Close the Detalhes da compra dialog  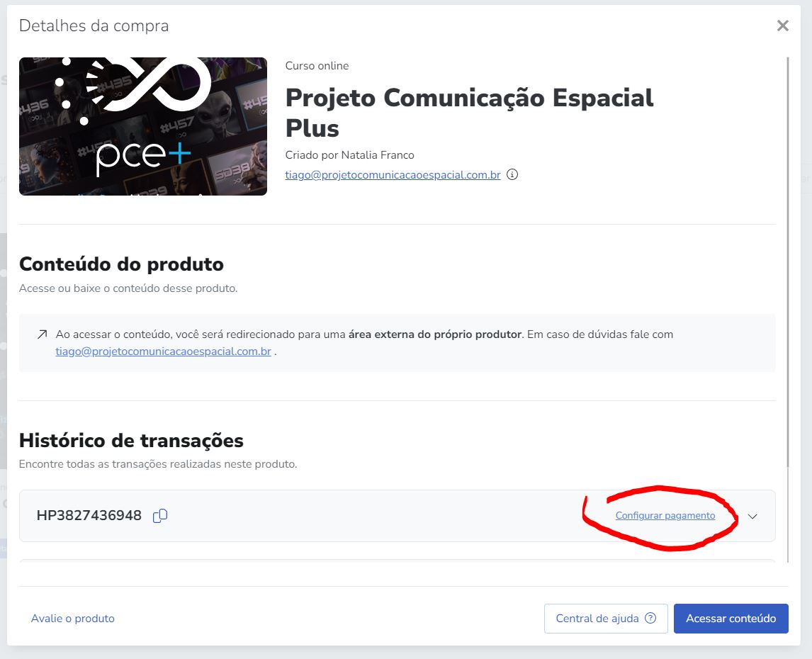(782, 26)
